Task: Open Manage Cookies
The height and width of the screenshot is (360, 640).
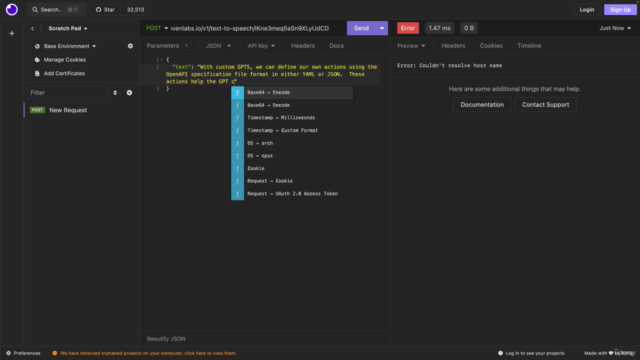Action: tap(60, 60)
